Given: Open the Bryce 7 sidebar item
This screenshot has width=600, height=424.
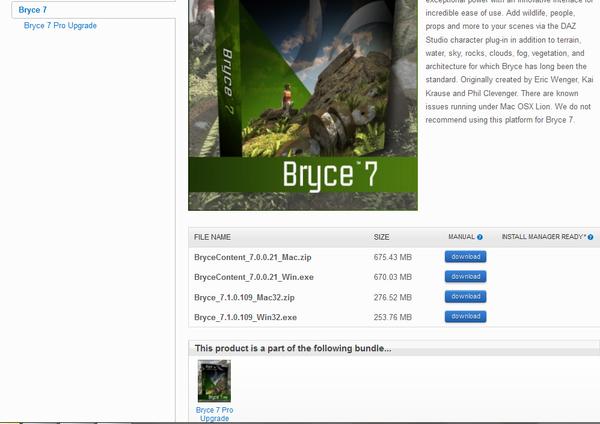Looking at the screenshot, I should (x=33, y=10).
